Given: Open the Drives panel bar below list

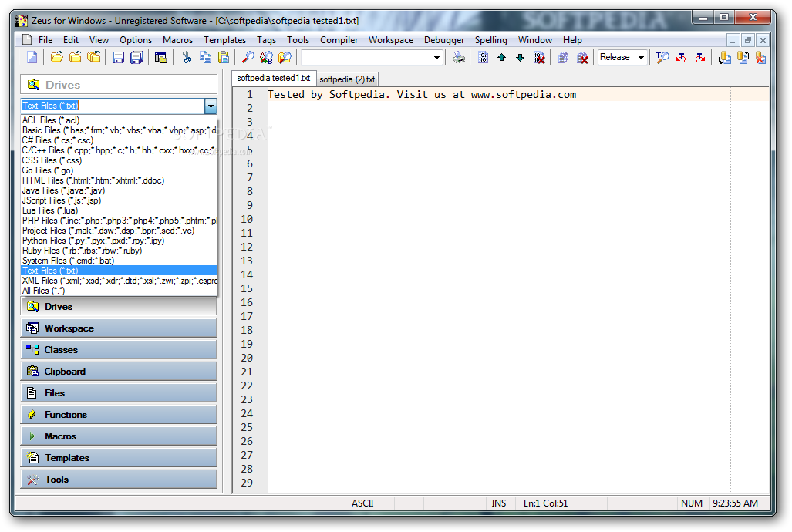Looking at the screenshot, I should 119,306.
